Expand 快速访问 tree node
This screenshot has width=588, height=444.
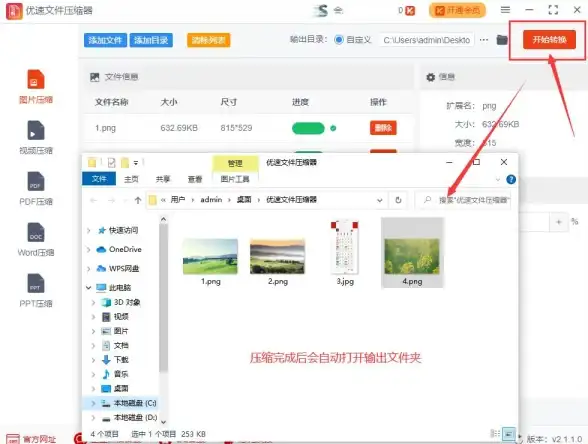click(89, 230)
